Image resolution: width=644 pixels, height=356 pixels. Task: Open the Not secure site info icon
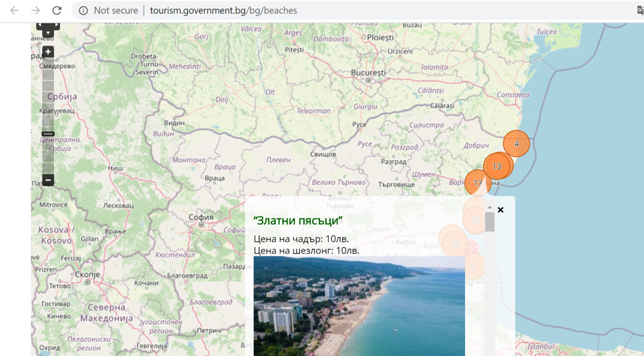[x=84, y=11]
